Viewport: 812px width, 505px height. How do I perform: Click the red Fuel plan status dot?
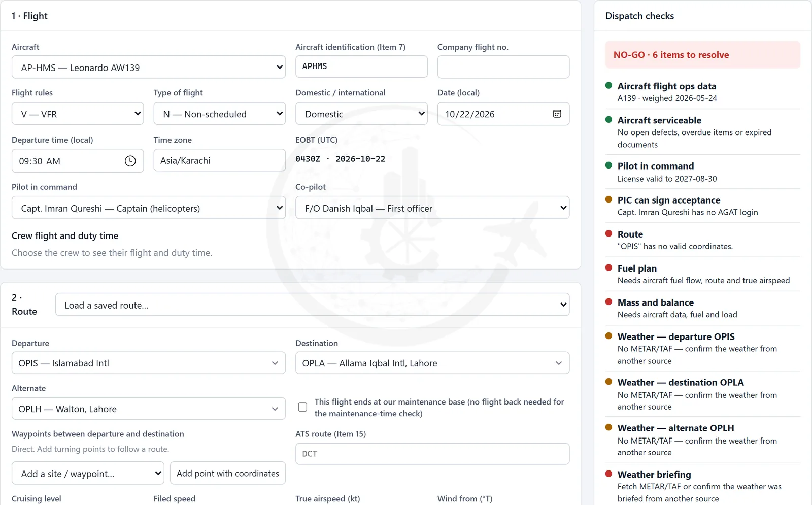(x=608, y=267)
